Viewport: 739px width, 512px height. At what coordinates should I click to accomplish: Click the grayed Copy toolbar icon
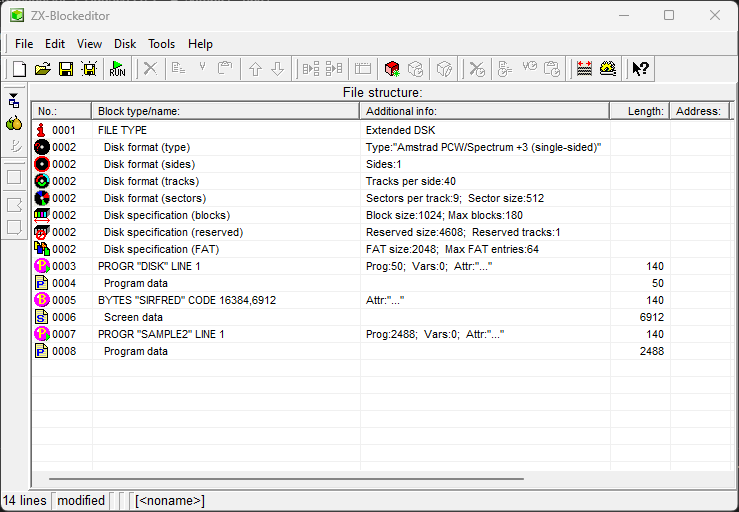click(x=178, y=69)
